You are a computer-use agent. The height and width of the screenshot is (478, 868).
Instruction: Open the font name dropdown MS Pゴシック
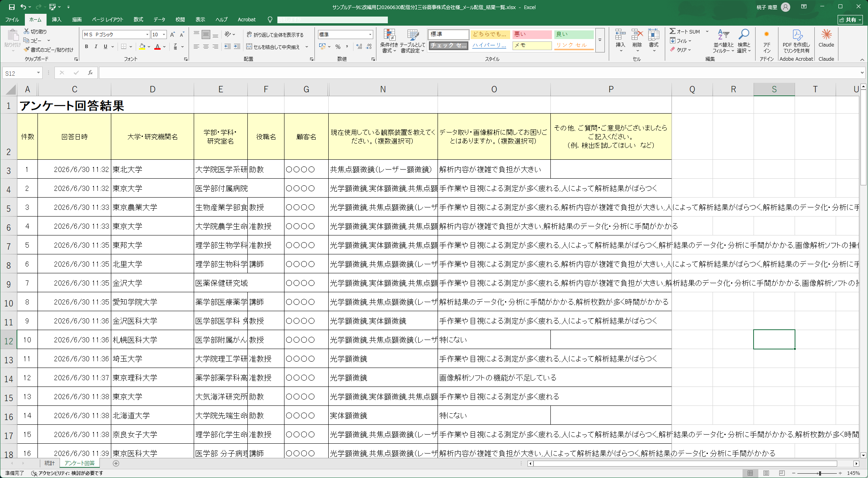click(147, 35)
